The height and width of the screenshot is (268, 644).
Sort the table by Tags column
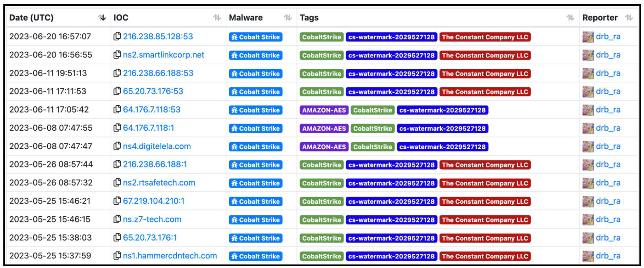(570, 18)
